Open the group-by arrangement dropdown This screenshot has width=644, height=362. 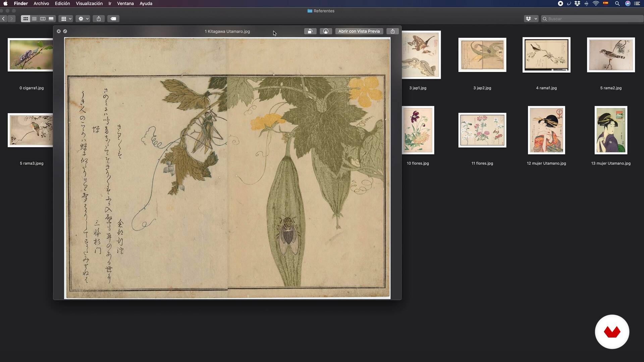point(66,19)
